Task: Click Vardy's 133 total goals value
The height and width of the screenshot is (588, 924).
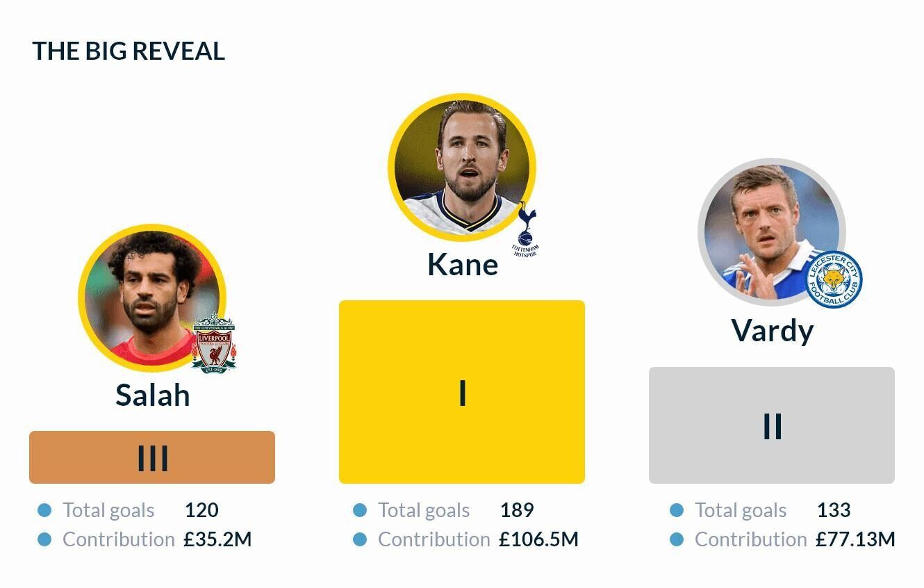Action: pyautogui.click(x=834, y=510)
